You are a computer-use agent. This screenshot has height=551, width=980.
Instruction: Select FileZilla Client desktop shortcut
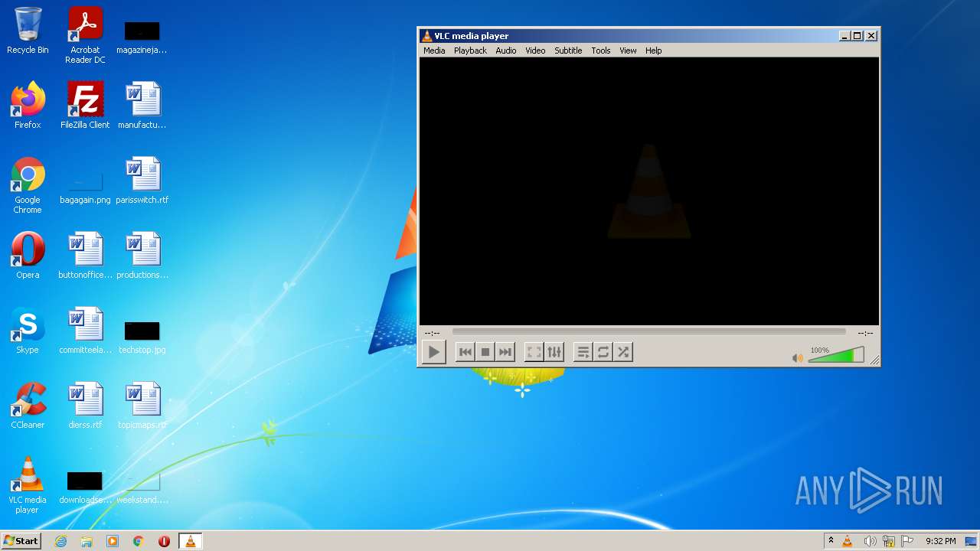pyautogui.click(x=85, y=106)
